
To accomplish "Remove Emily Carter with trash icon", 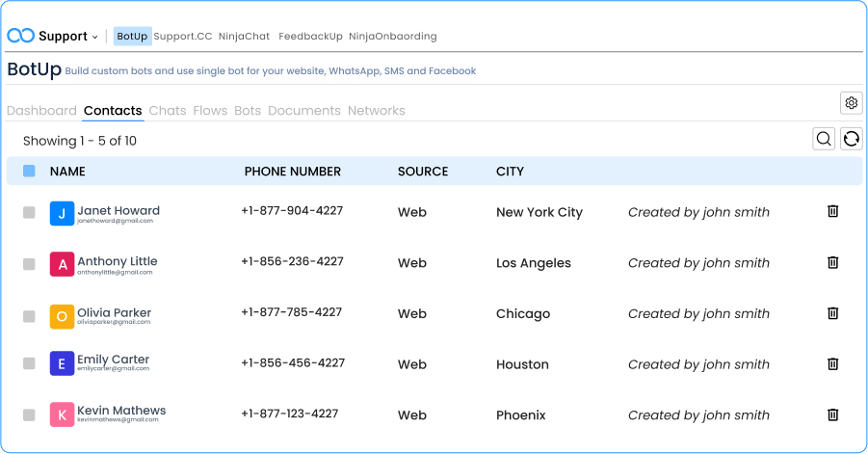I will click(x=833, y=364).
